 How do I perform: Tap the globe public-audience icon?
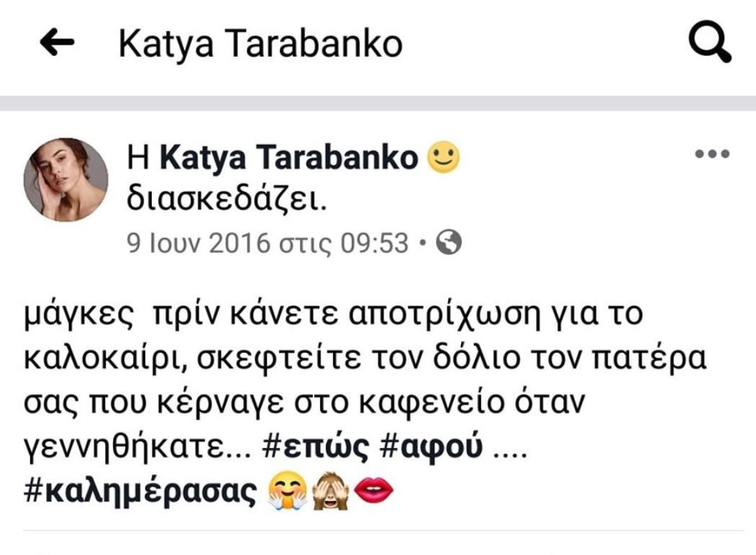tap(448, 242)
